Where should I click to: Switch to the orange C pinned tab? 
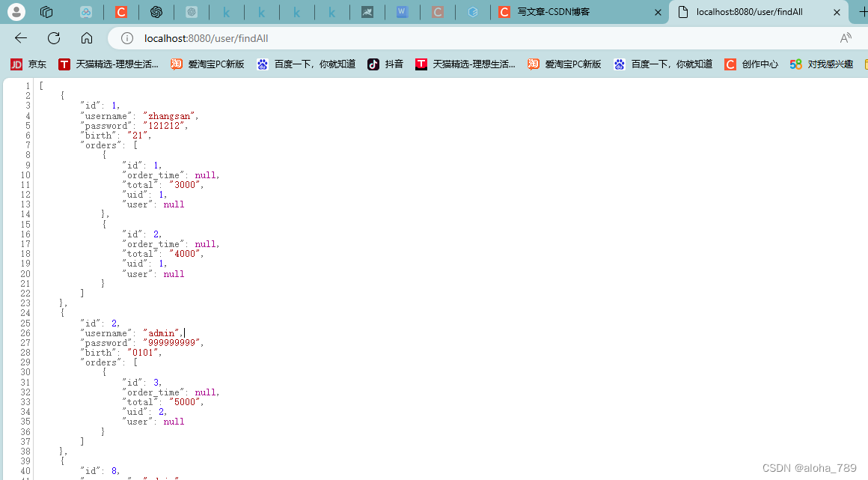click(x=121, y=12)
